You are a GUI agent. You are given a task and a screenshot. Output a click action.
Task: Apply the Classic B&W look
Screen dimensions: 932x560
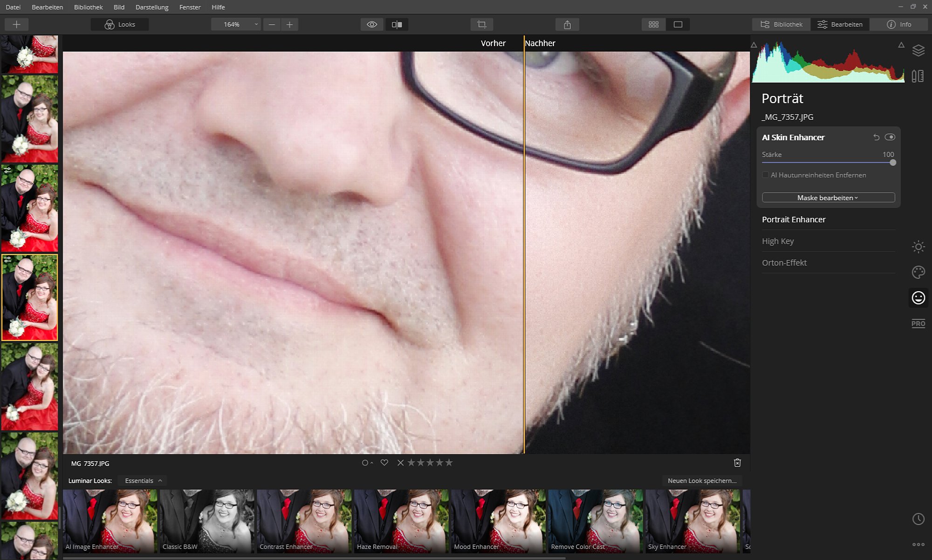[207, 521]
